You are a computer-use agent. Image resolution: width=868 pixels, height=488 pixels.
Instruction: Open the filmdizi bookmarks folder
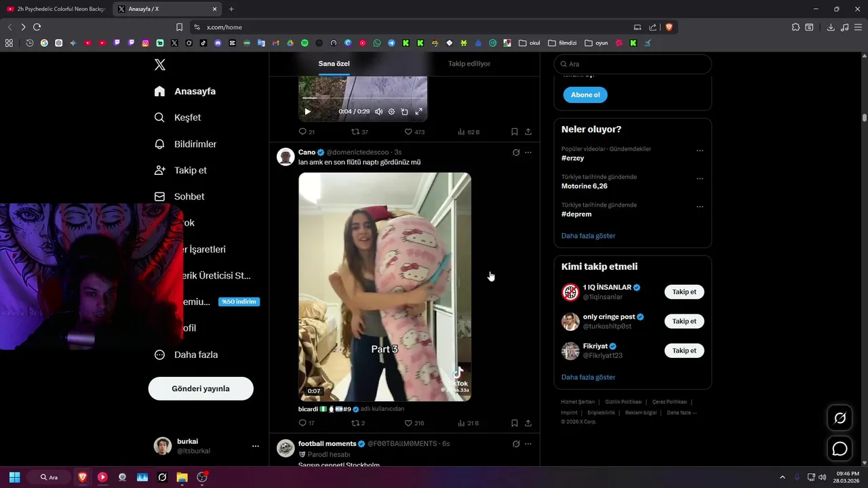point(562,43)
